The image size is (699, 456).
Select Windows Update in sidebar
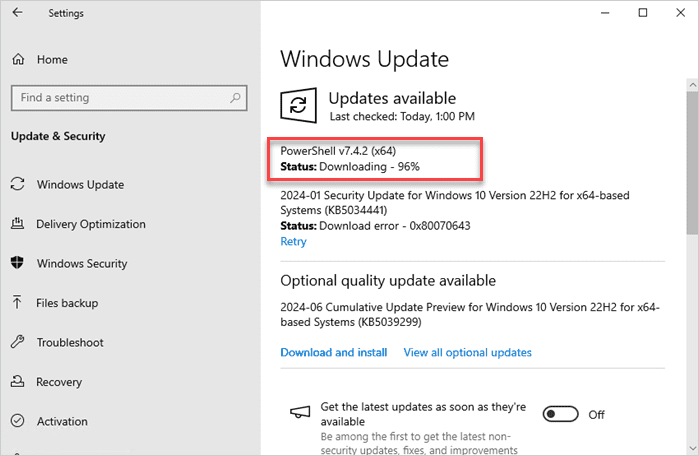click(80, 185)
